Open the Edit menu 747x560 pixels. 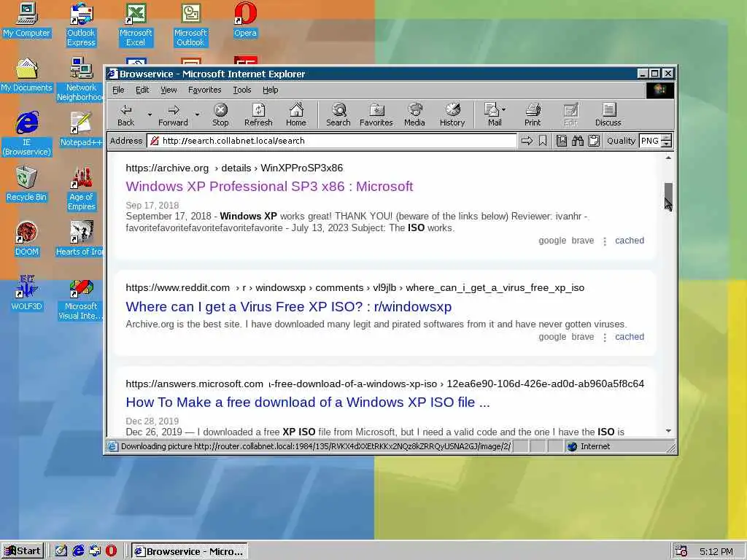click(142, 90)
